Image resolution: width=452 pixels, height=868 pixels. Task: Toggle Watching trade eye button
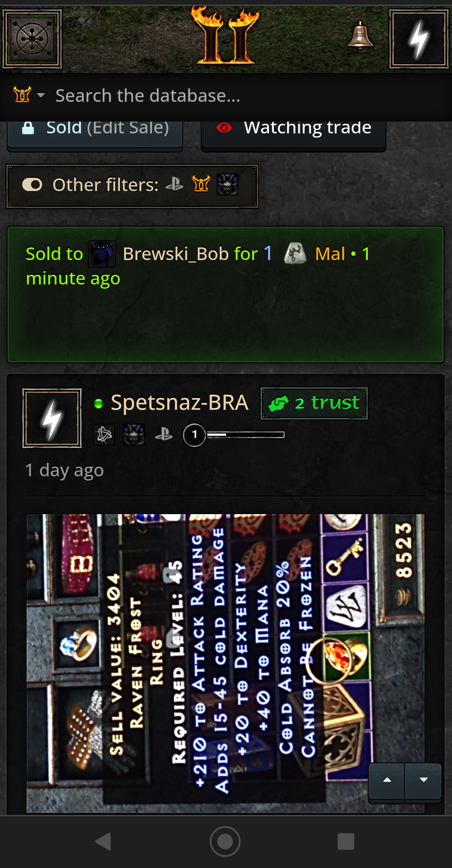293,131
